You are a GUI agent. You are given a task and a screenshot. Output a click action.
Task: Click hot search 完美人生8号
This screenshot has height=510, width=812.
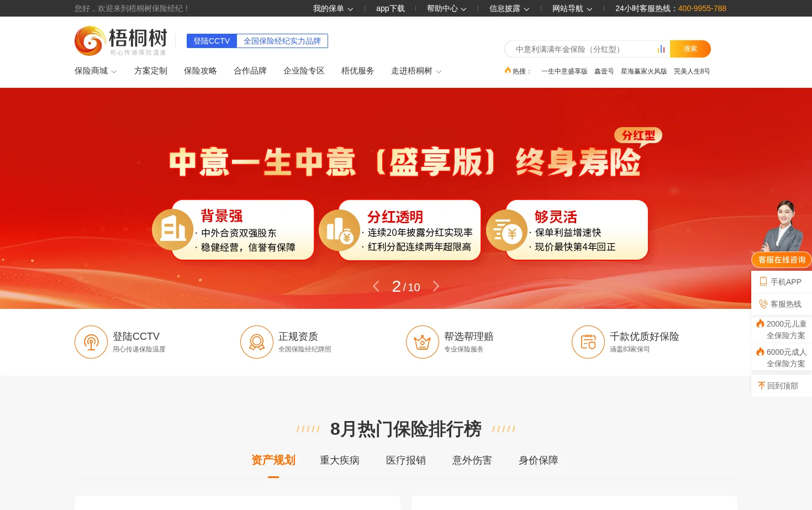pos(692,71)
